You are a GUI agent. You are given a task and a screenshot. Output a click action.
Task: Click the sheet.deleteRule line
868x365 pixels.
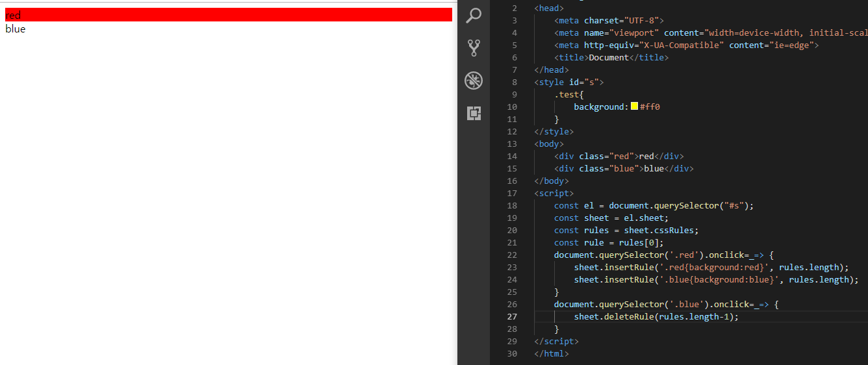click(656, 317)
